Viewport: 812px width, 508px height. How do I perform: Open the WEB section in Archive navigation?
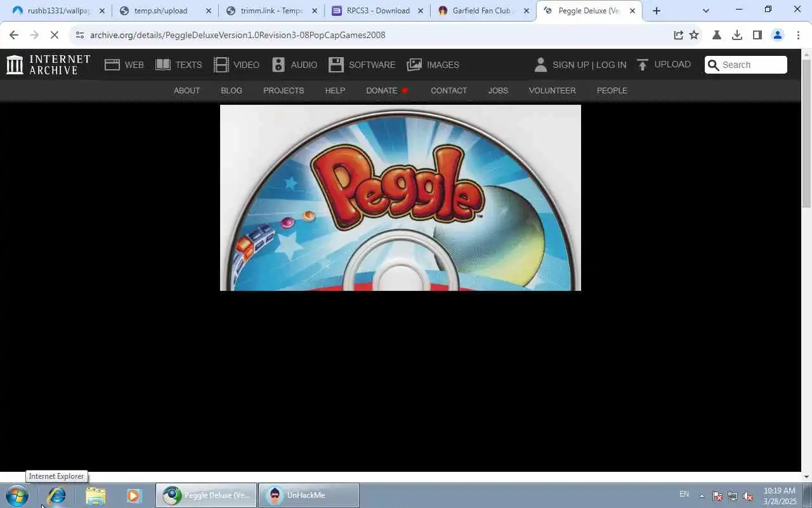pyautogui.click(x=124, y=65)
